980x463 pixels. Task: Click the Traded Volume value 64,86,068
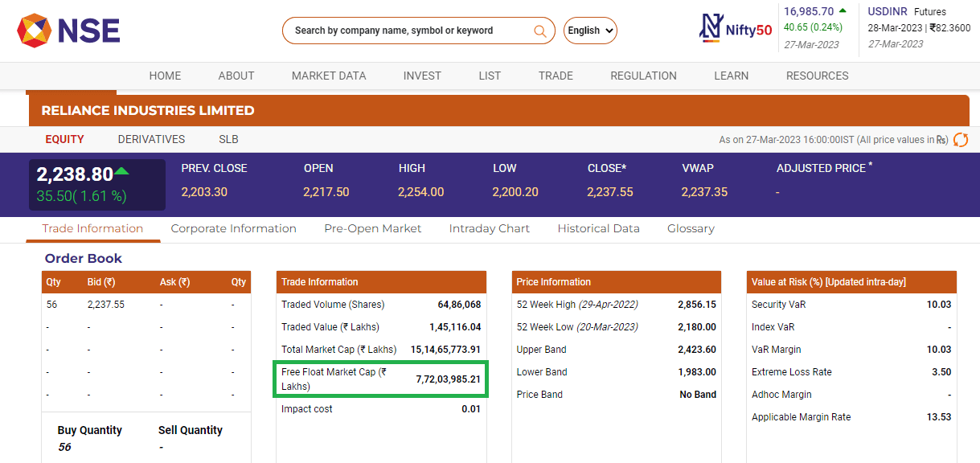(x=459, y=305)
